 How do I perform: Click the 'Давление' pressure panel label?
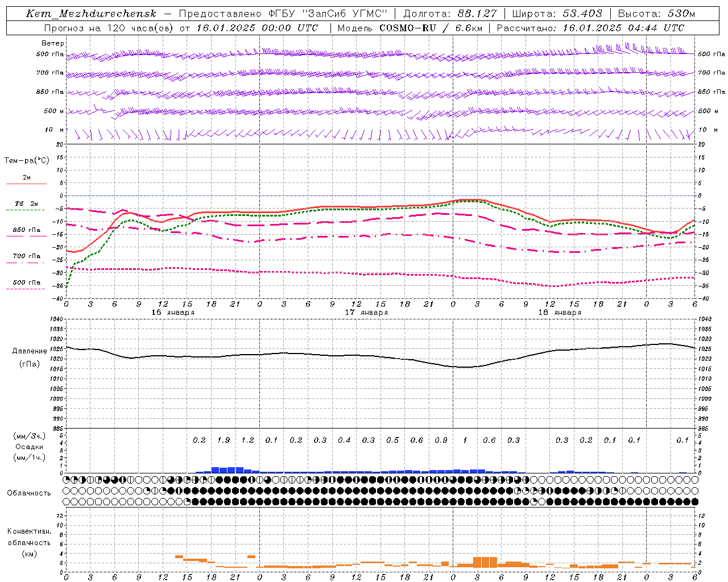(x=30, y=351)
